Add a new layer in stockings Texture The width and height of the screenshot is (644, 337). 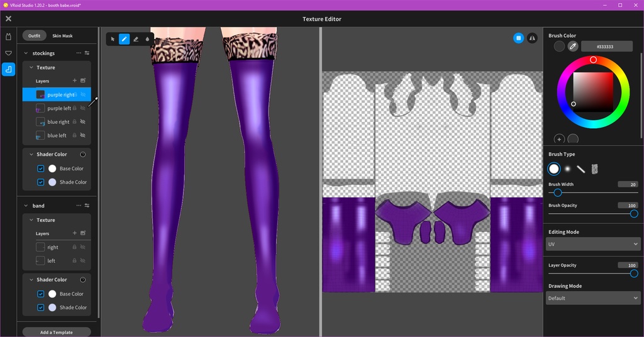[74, 80]
